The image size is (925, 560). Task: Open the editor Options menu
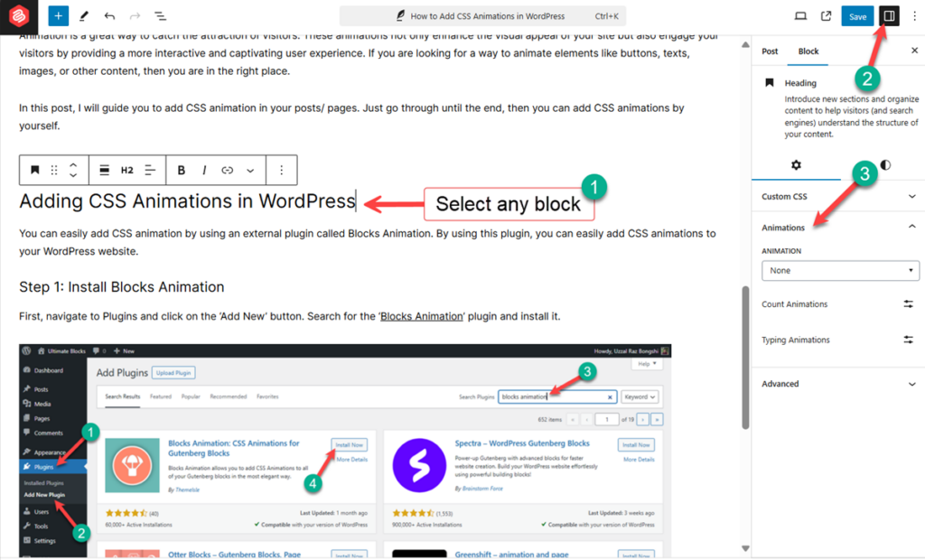(914, 16)
